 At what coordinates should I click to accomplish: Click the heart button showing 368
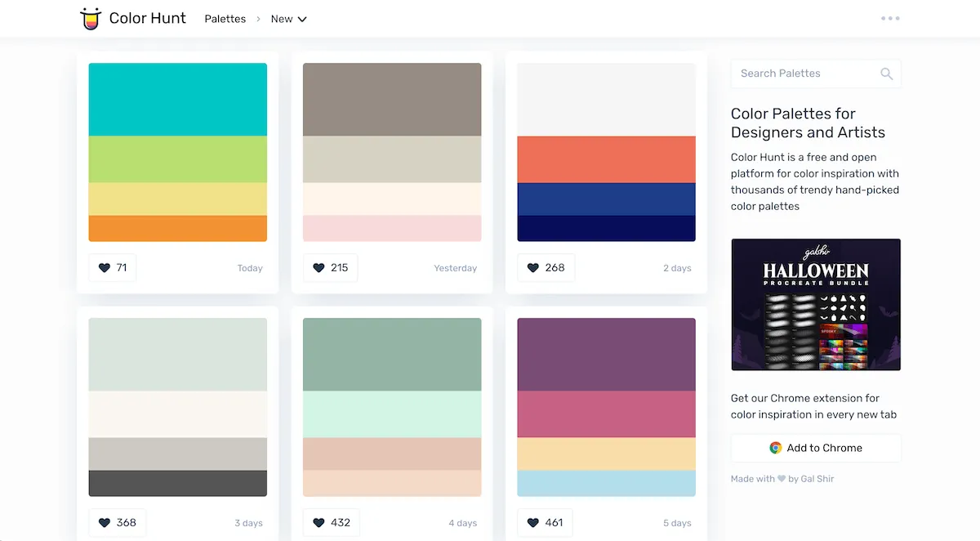click(x=117, y=522)
